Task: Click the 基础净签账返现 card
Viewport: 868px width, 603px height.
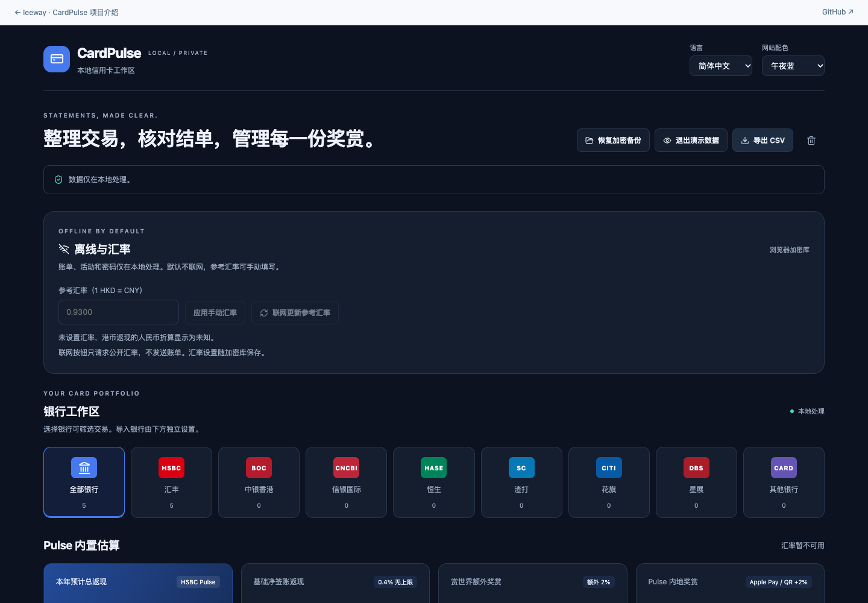Action: pyautogui.click(x=335, y=583)
